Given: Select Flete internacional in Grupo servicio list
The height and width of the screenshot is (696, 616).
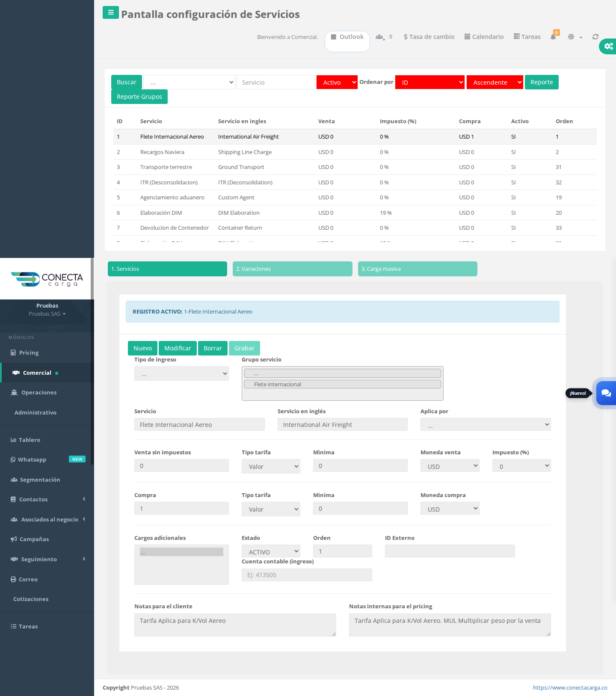Looking at the screenshot, I should pos(342,384).
